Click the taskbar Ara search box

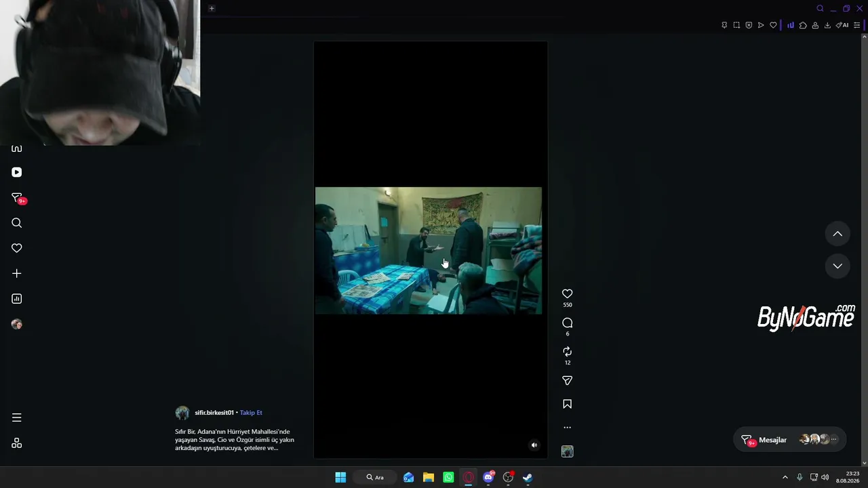tap(375, 477)
